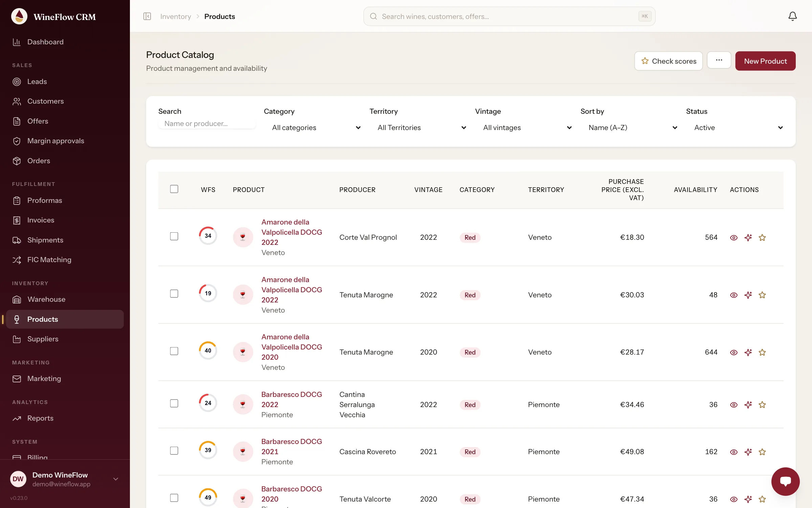This screenshot has width=812, height=508.
Task: Click the Inventory breadcrumb link
Action: (x=176, y=16)
